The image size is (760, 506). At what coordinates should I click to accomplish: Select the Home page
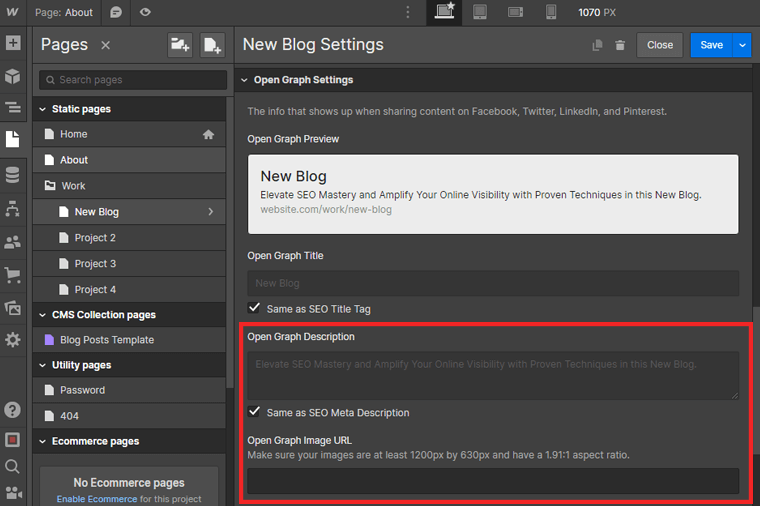tap(129, 134)
